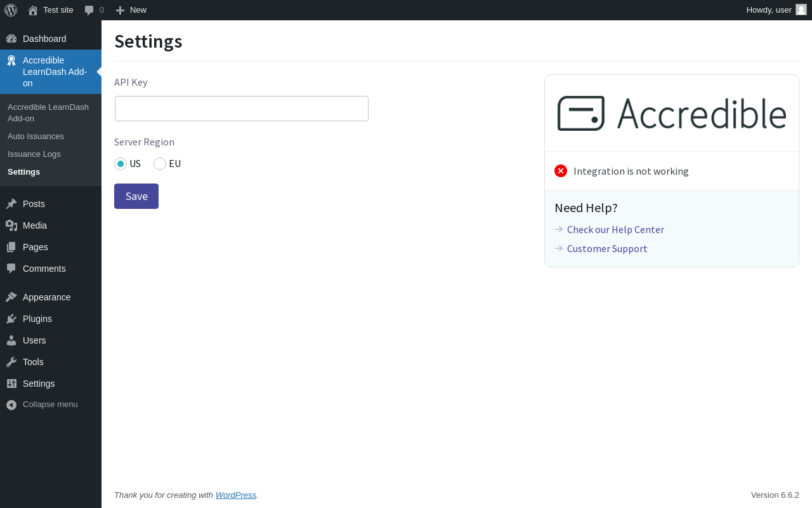Image resolution: width=812 pixels, height=508 pixels.
Task: Open the WordPress logo menu
Action: [11, 10]
